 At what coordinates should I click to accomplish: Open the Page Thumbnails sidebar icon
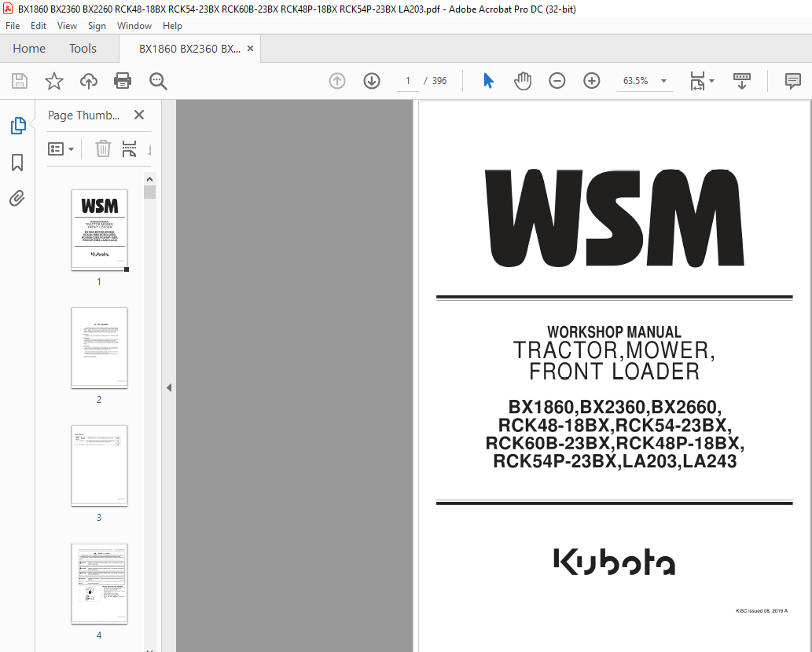(18, 126)
